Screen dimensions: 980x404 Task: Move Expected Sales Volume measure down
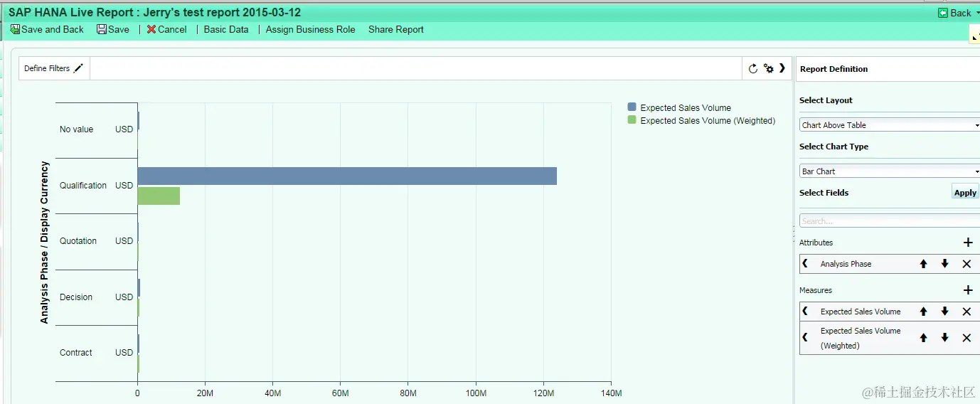(x=944, y=312)
